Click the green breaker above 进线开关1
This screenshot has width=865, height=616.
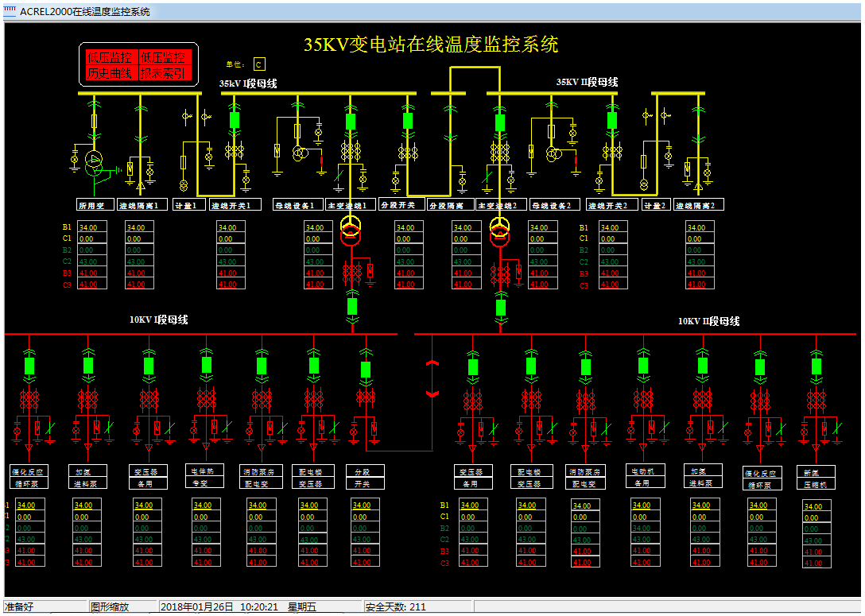(x=235, y=120)
